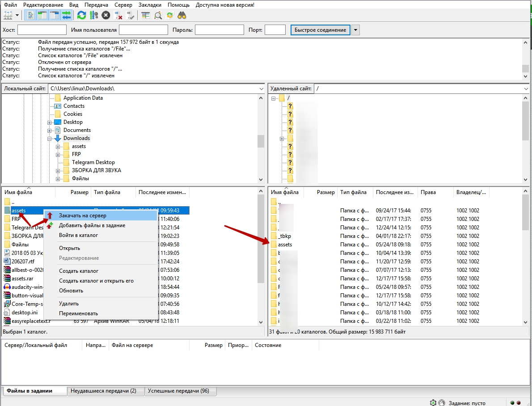Toggle the transfer queue display
Viewport: 532px width, 406px height.
point(66,15)
